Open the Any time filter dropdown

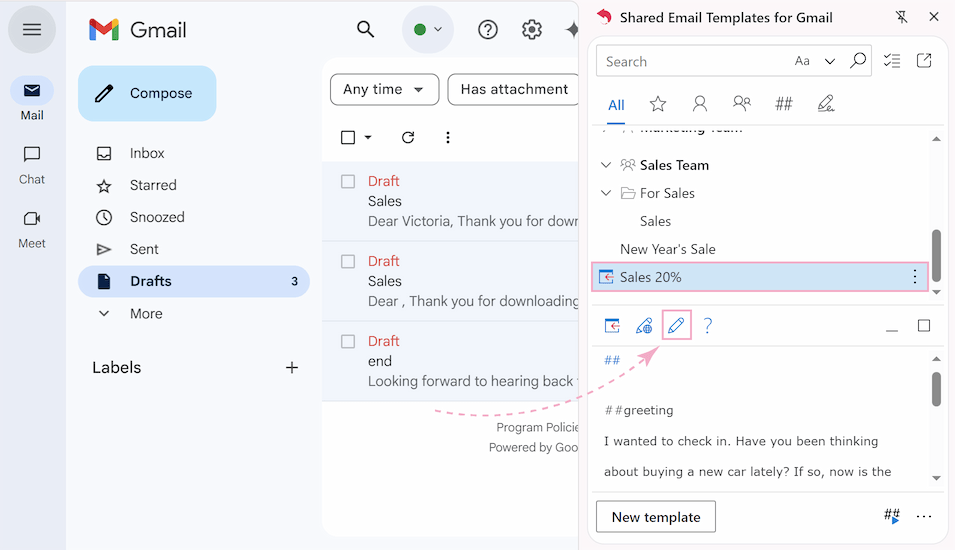tap(384, 89)
